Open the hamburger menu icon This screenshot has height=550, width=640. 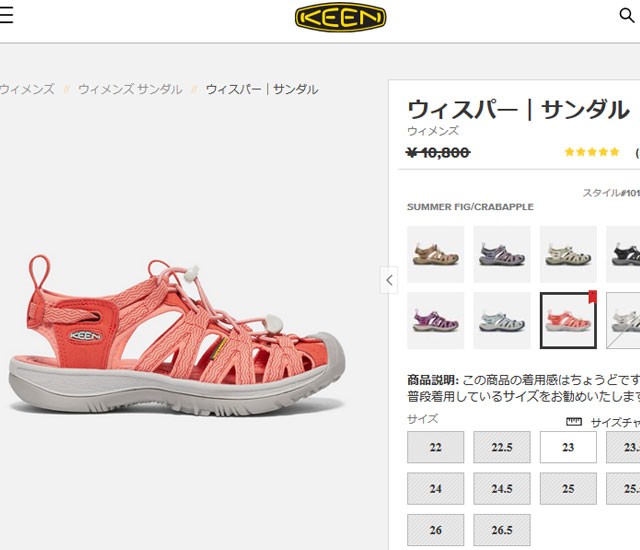point(6,16)
